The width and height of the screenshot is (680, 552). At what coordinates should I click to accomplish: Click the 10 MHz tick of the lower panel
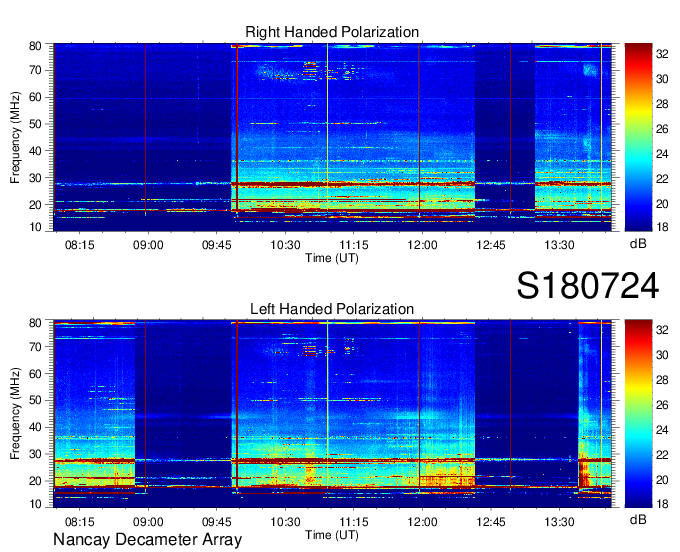pyautogui.click(x=35, y=504)
